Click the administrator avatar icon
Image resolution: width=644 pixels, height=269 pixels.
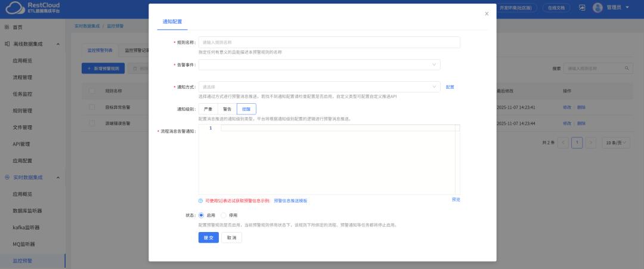point(597,7)
